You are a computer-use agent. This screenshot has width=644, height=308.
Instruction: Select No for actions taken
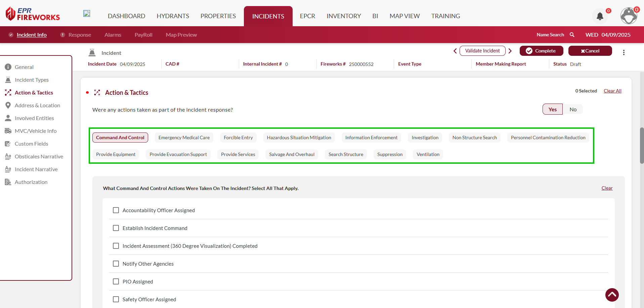pos(573,109)
